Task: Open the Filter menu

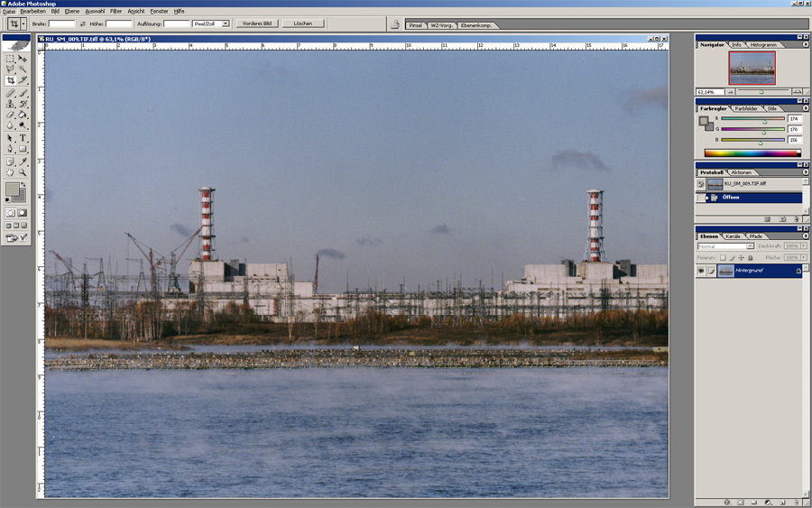Action: click(x=116, y=12)
